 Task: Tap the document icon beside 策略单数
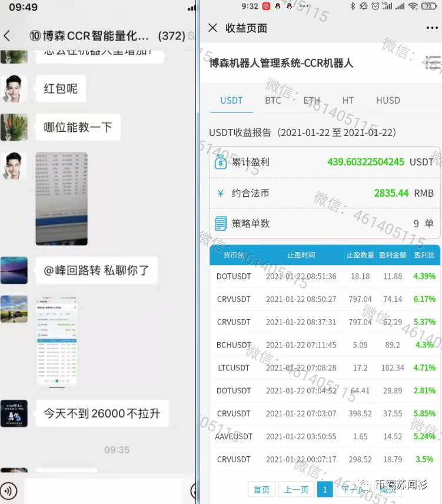221,224
